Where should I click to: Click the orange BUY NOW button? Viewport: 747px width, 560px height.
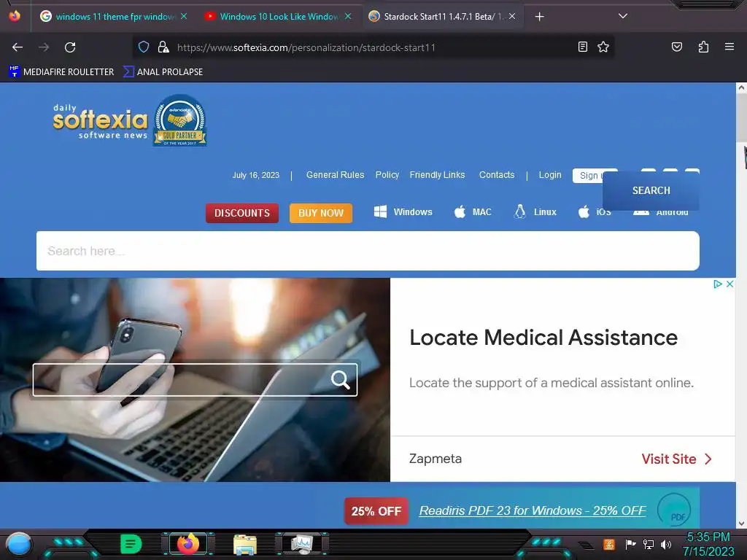[321, 213]
